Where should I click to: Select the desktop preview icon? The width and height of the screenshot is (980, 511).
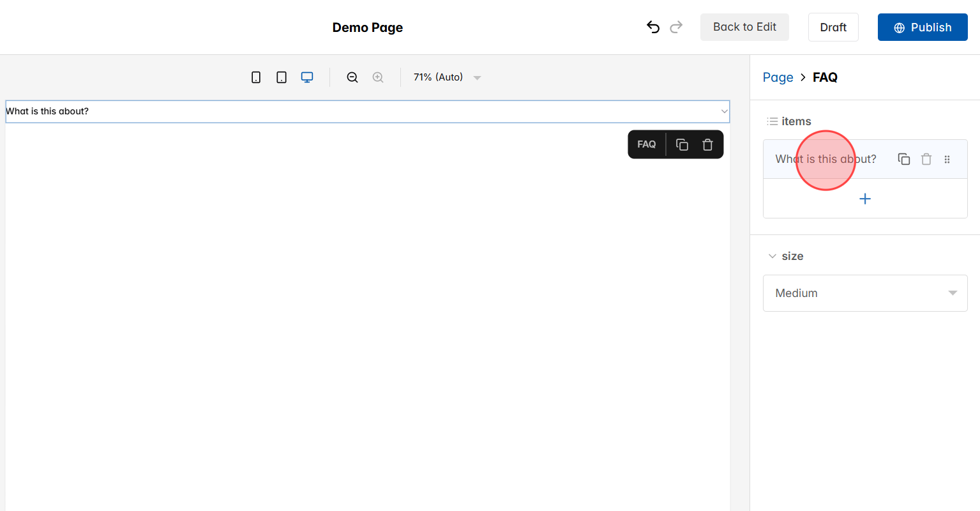pos(307,77)
